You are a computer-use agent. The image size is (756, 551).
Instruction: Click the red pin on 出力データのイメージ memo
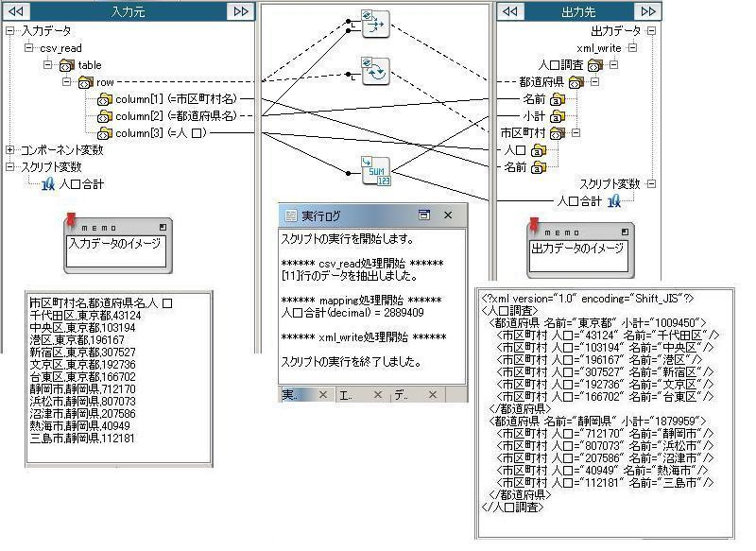(534, 225)
